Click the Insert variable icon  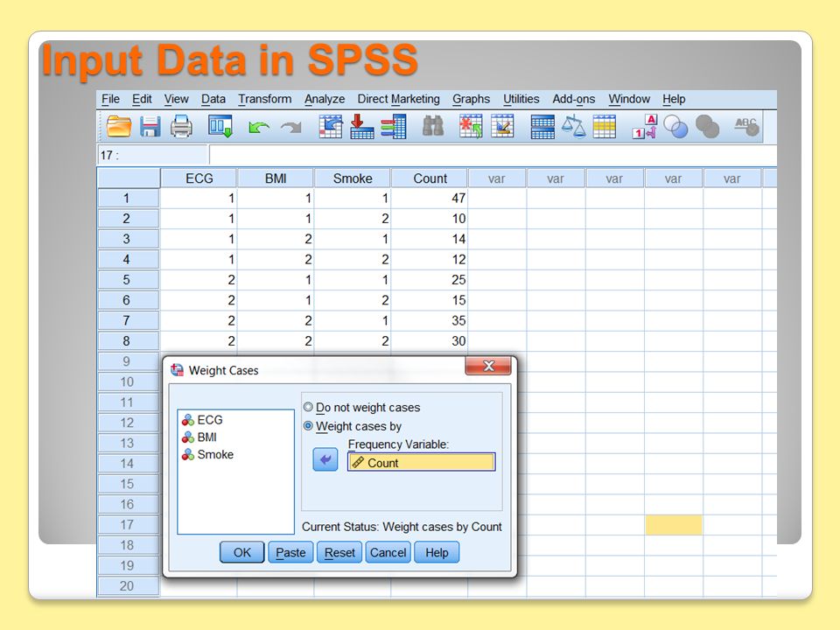tap(502, 127)
